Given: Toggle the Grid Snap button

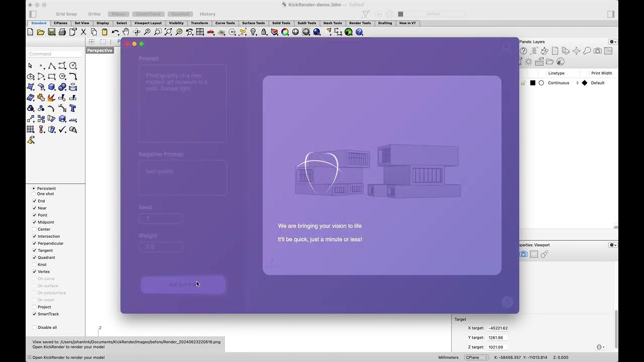Looking at the screenshot, I should (66, 14).
